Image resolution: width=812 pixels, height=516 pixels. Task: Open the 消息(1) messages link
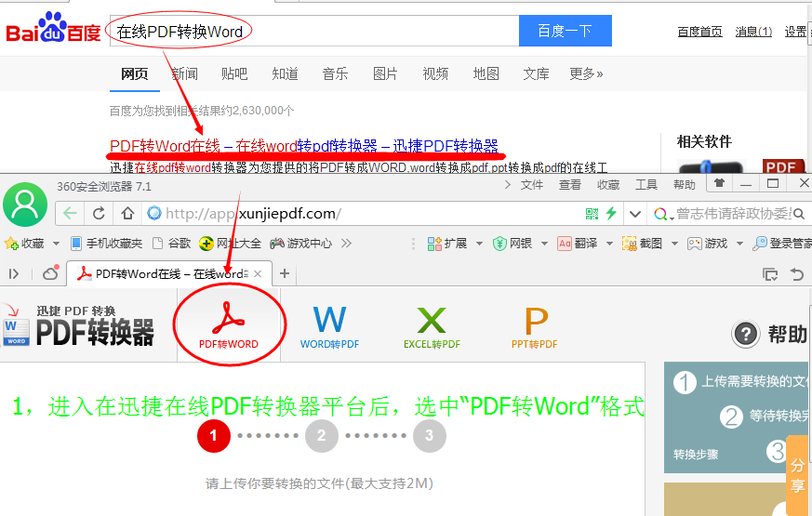click(x=753, y=32)
